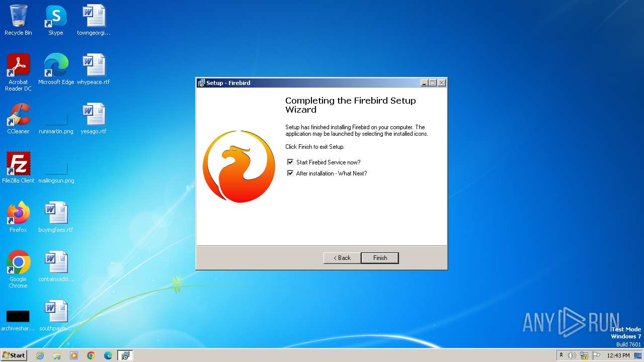Select the Microsoft Edge desktop shortcut

point(56,69)
